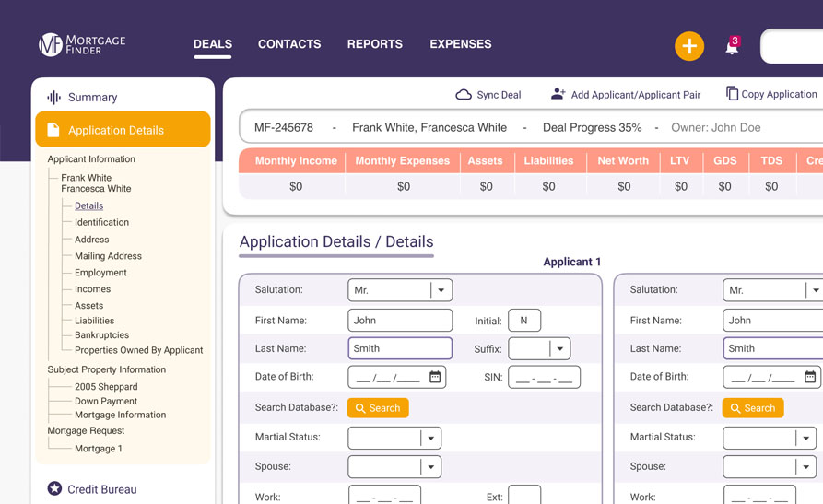Click the Mortgage Finder logo
Screen dimensions: 823x504
[82, 44]
